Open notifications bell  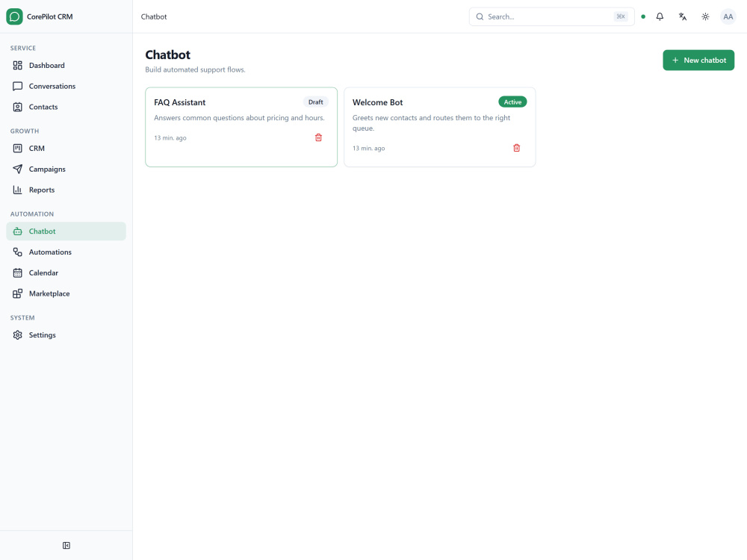pyautogui.click(x=660, y=16)
